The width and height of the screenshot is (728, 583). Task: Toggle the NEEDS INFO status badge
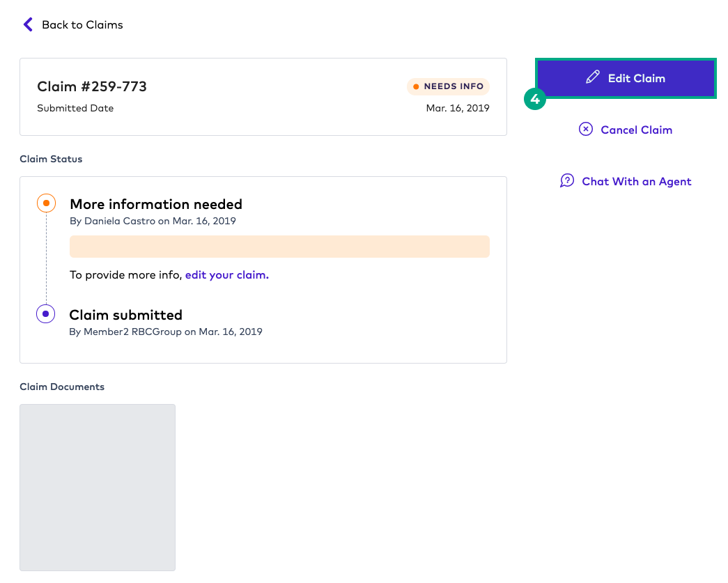pyautogui.click(x=448, y=86)
